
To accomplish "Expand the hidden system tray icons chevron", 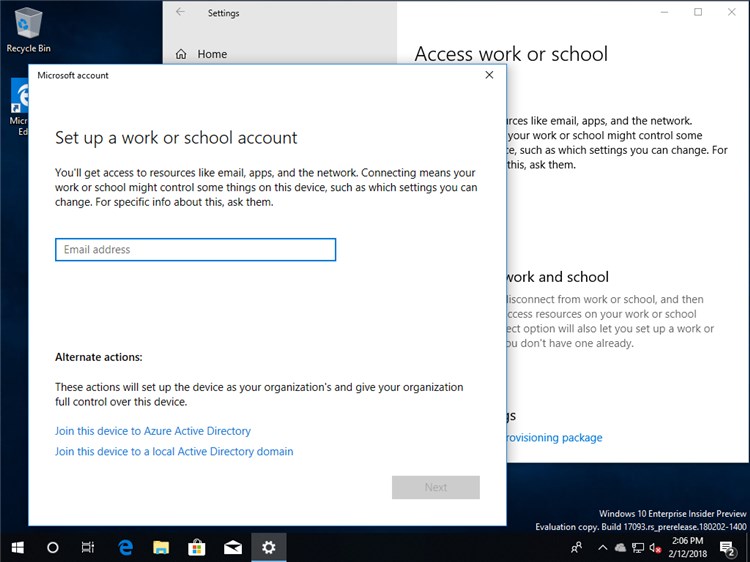I will [x=602, y=547].
